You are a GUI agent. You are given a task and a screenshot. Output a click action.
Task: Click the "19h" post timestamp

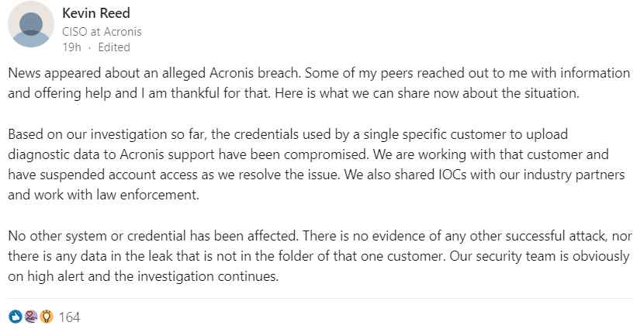(72, 47)
